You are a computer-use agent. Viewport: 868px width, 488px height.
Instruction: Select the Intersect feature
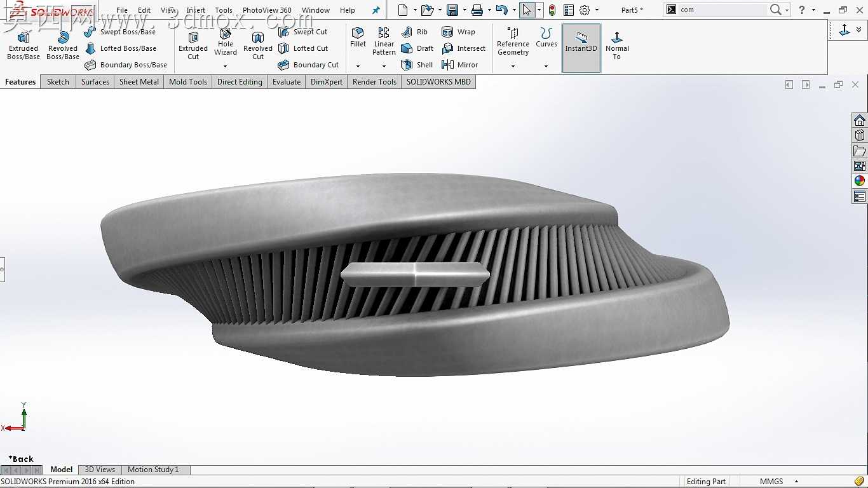click(x=464, y=48)
